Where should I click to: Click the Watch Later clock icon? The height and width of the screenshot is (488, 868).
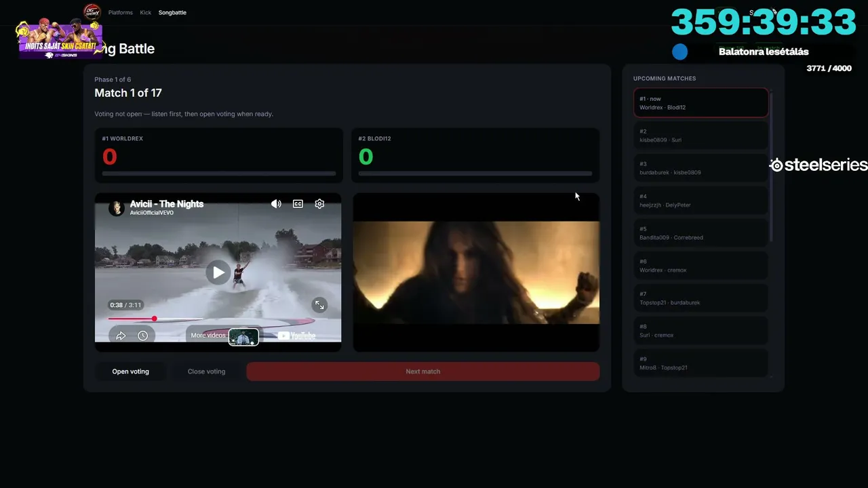(x=142, y=335)
